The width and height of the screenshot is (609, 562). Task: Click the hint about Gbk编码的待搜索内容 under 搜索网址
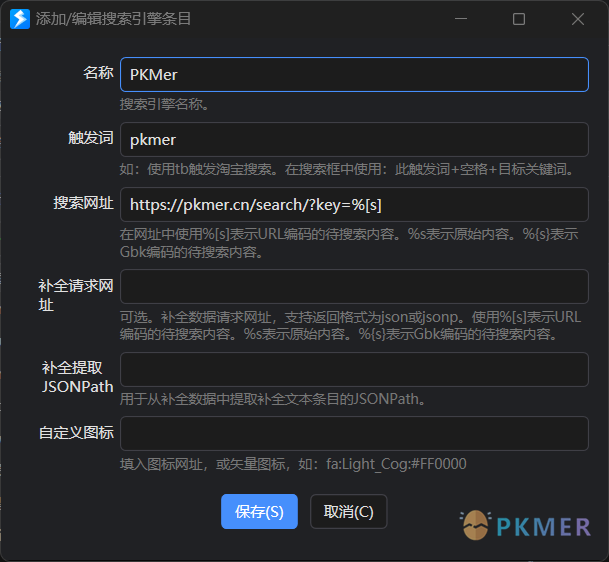coord(349,243)
